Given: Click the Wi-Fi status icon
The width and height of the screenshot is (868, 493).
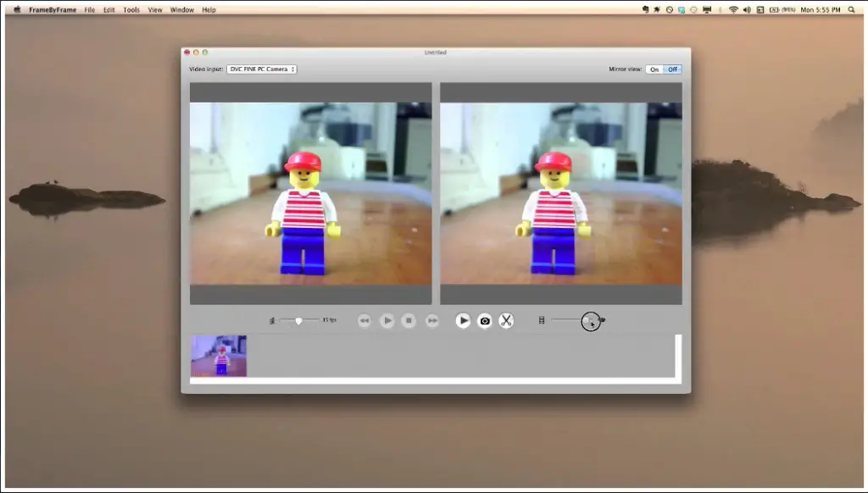Looking at the screenshot, I should coord(733,9).
